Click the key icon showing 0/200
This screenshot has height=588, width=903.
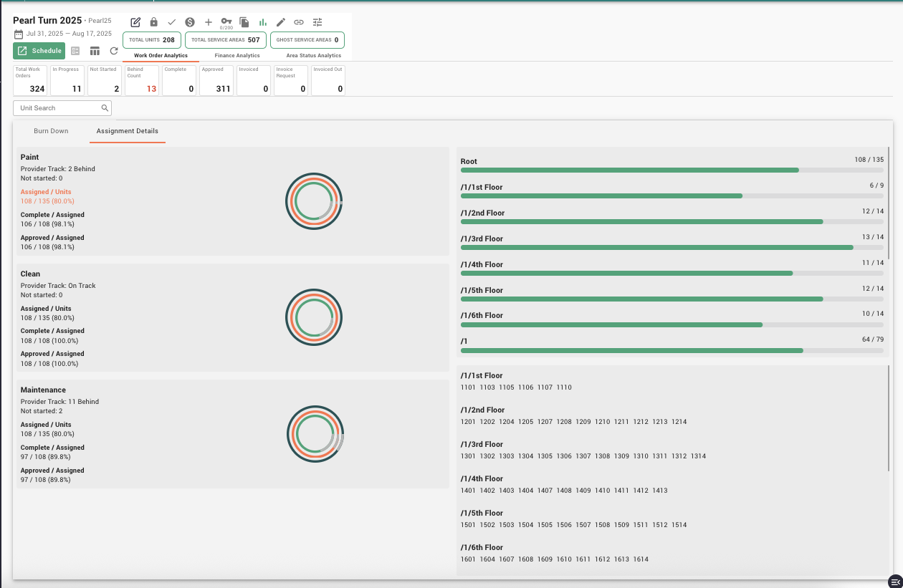[x=226, y=21]
